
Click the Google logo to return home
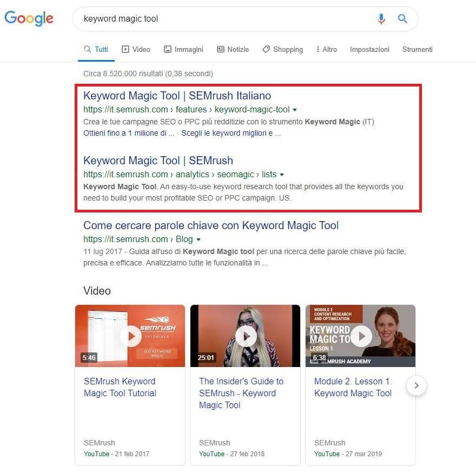pyautogui.click(x=29, y=18)
